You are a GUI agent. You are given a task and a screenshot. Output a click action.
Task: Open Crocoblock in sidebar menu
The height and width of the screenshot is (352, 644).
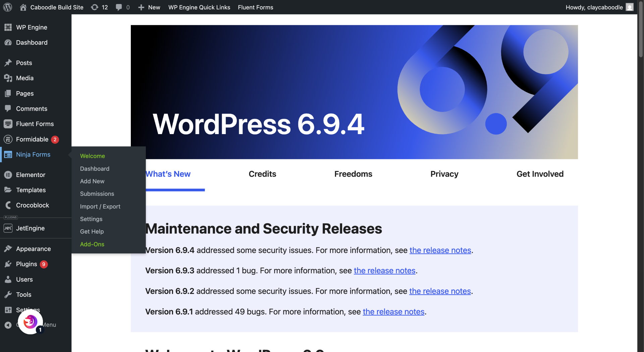33,205
